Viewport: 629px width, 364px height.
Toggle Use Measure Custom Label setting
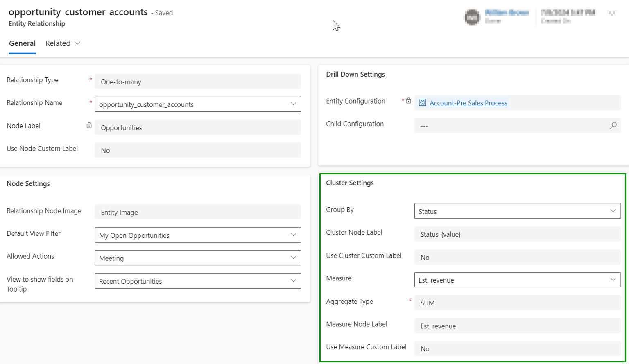pos(517,348)
